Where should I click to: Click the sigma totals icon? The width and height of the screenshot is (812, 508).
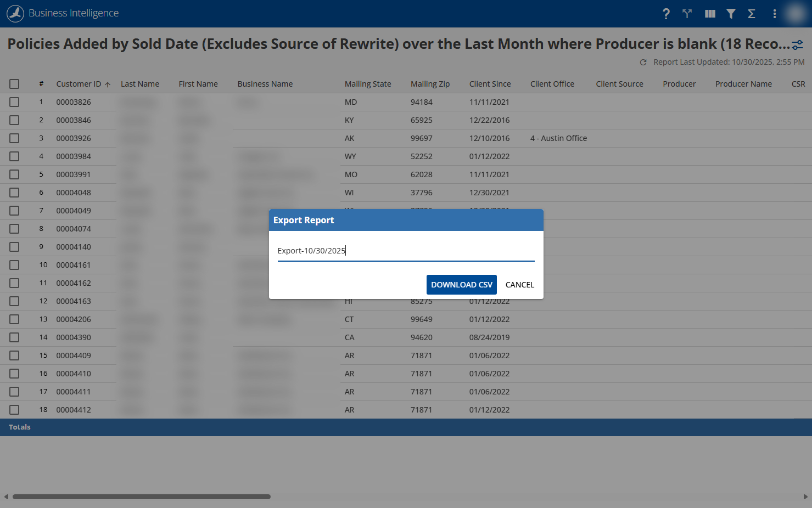(752, 14)
